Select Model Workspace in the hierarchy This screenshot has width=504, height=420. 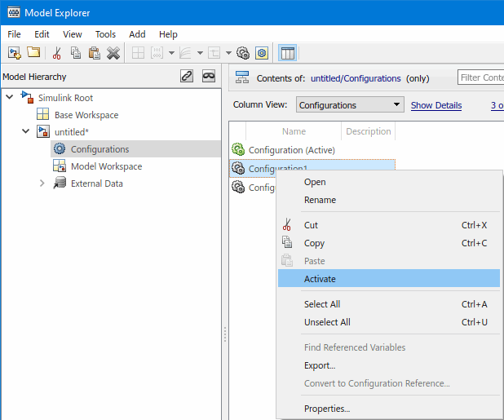[x=106, y=166]
